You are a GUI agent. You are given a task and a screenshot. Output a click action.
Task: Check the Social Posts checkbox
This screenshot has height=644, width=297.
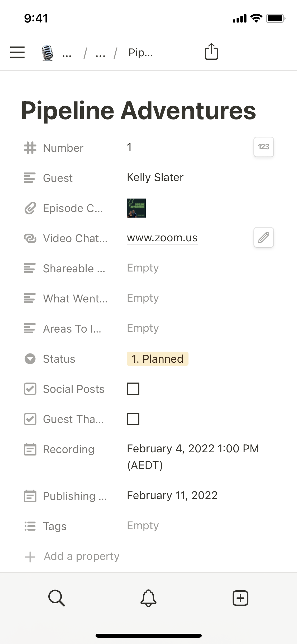pyautogui.click(x=133, y=389)
